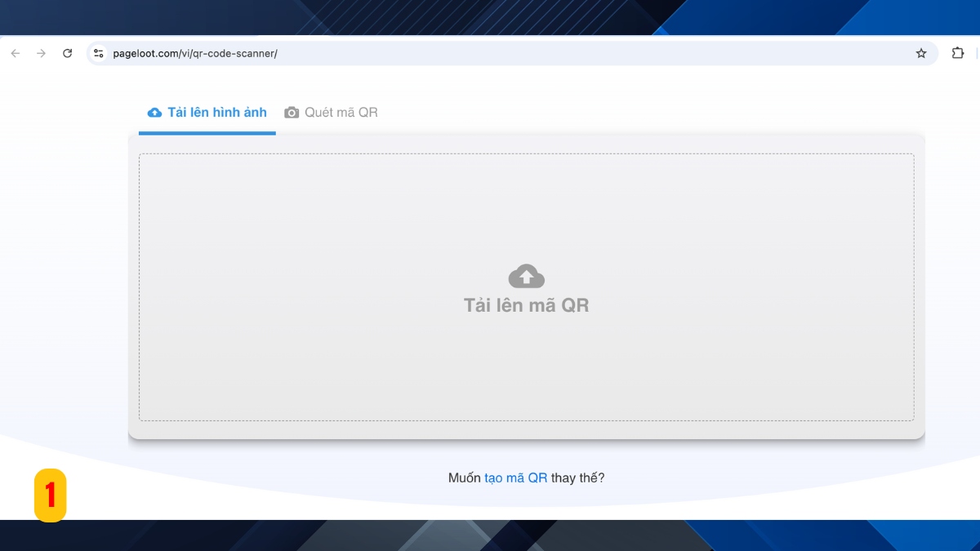The height and width of the screenshot is (551, 980).
Task: Click the cloud upload icon in the drop zone
Action: [527, 276]
